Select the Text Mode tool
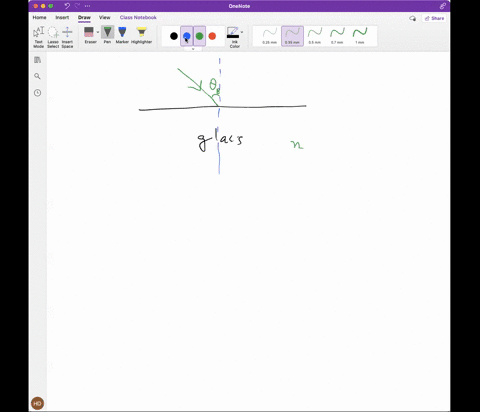The image size is (480, 412). tap(39, 37)
